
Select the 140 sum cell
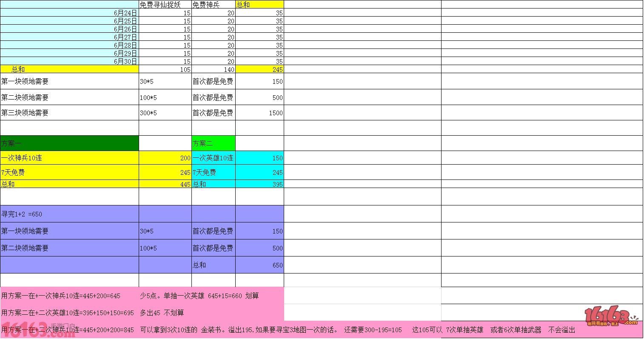214,69
